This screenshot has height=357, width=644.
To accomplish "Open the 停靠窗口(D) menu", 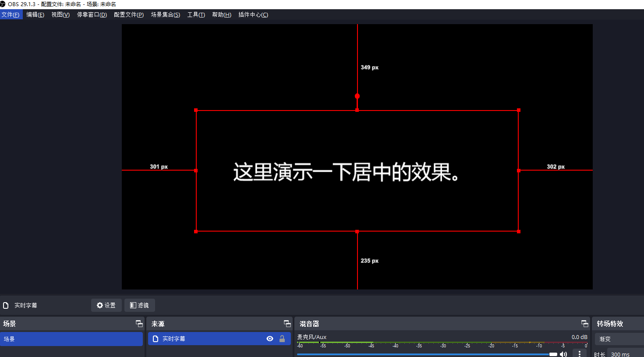I will [x=92, y=14].
